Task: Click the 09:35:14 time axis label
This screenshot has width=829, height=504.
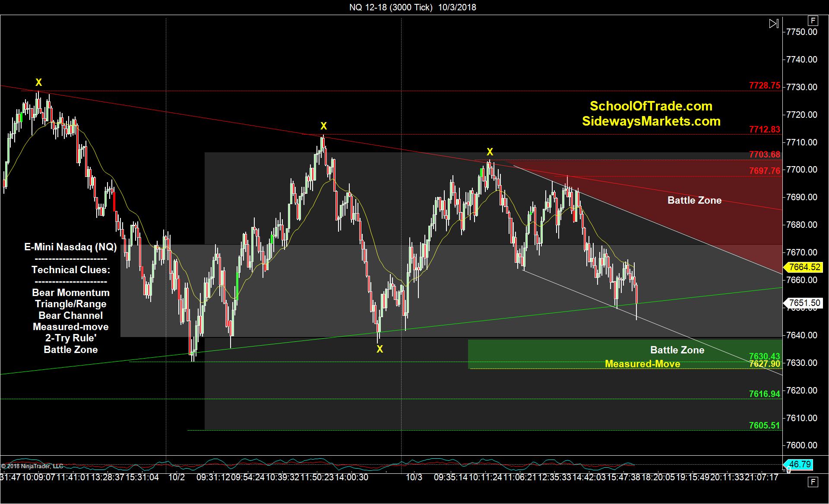Action: [x=450, y=478]
